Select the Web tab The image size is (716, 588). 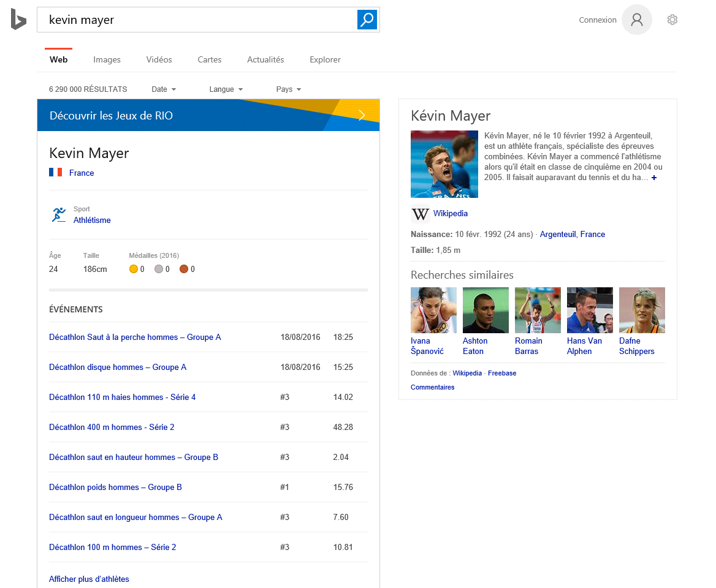[x=58, y=59]
